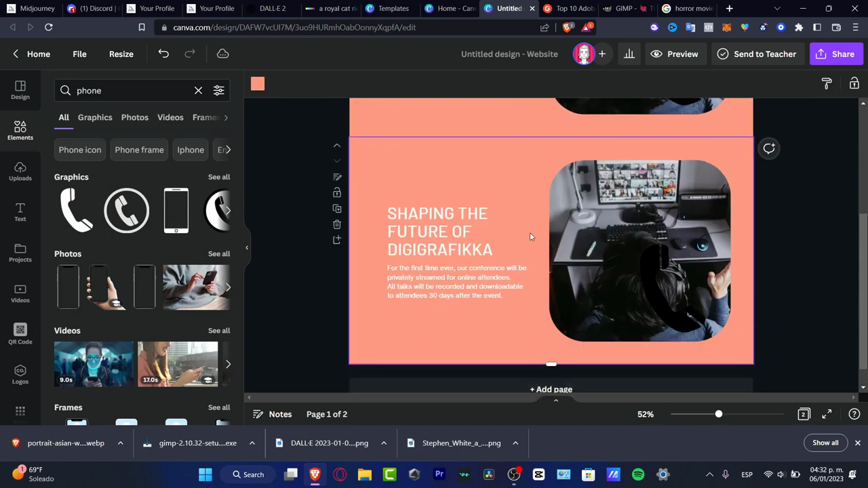Delete the current page
This screenshot has height=488, width=868.
click(337, 224)
